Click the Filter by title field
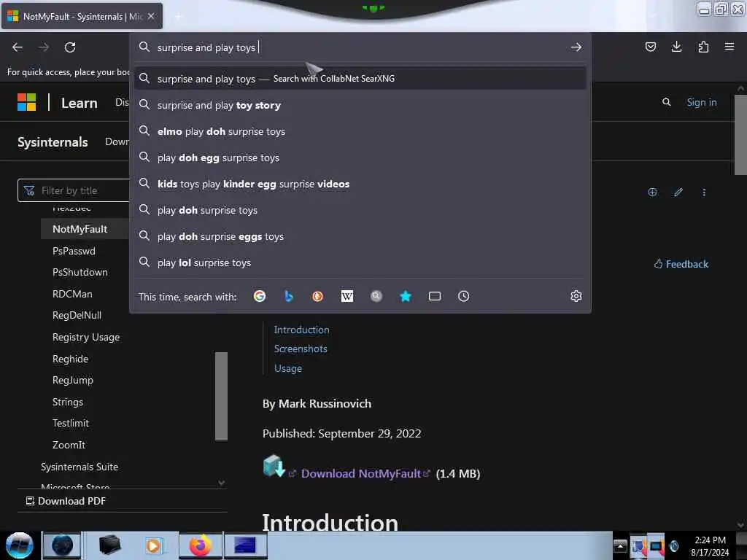 74,190
